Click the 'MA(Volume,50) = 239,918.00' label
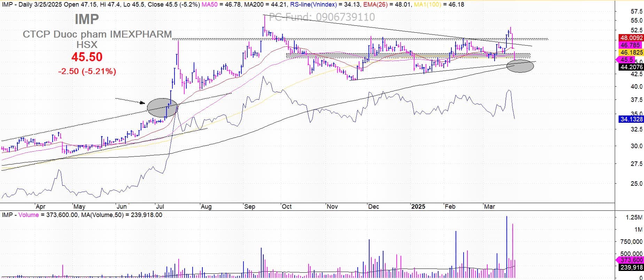Screen dimensions: 644x280 tap(122, 215)
